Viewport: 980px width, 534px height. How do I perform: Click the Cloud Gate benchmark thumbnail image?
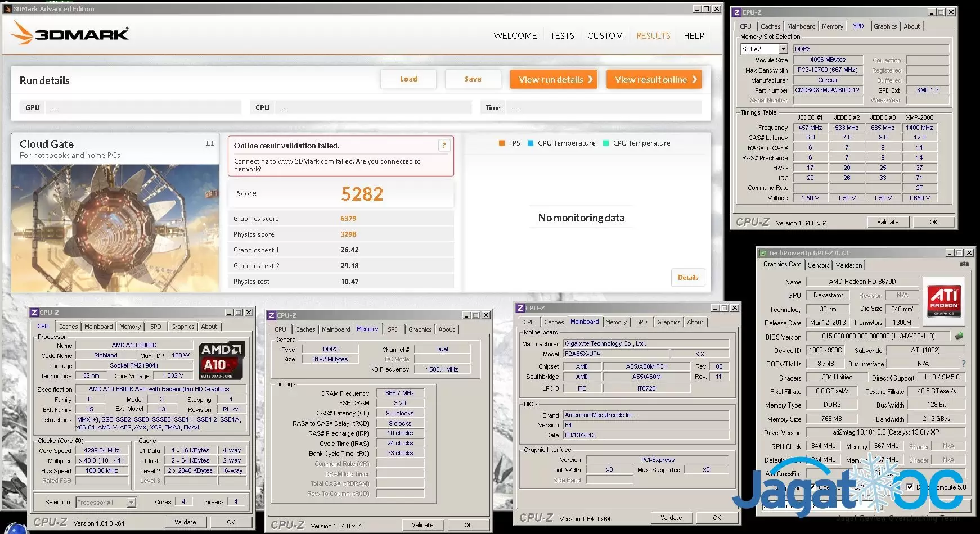[x=115, y=228]
